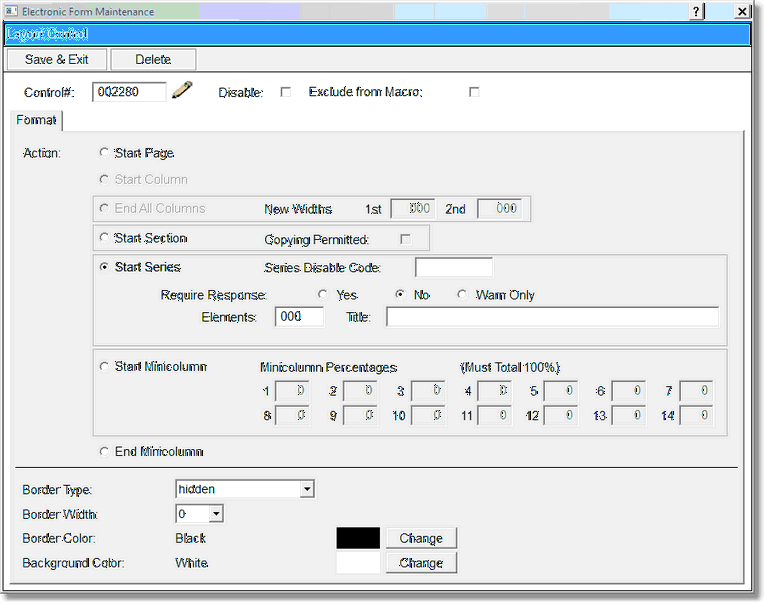
Task: Tick the Exclude from Macro checkbox
Action: [x=474, y=92]
